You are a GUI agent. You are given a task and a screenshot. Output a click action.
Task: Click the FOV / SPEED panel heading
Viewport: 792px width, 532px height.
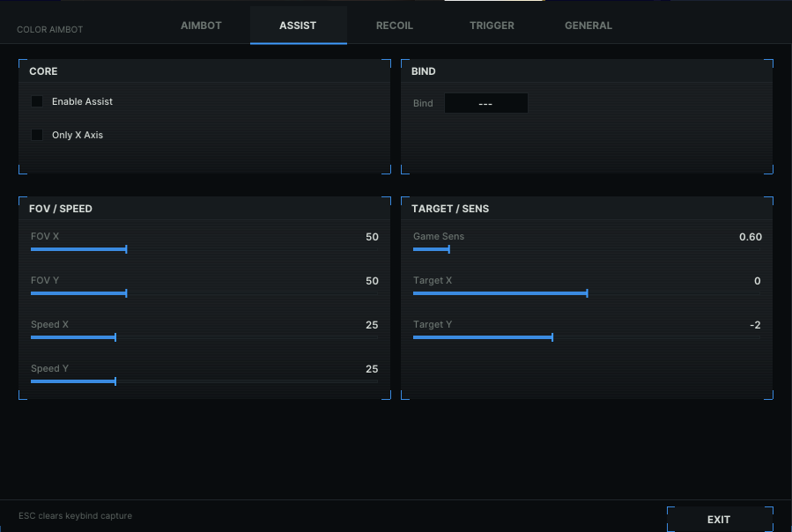pyautogui.click(x=61, y=209)
